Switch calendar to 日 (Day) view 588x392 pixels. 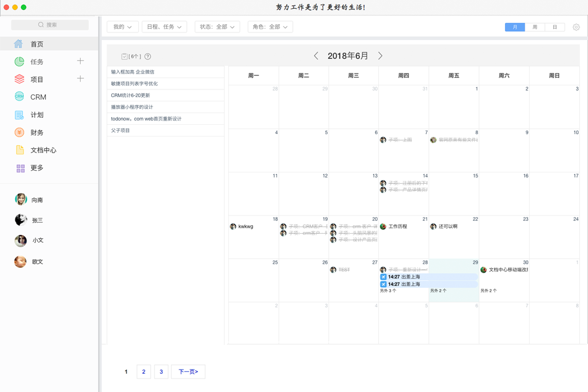click(x=554, y=26)
